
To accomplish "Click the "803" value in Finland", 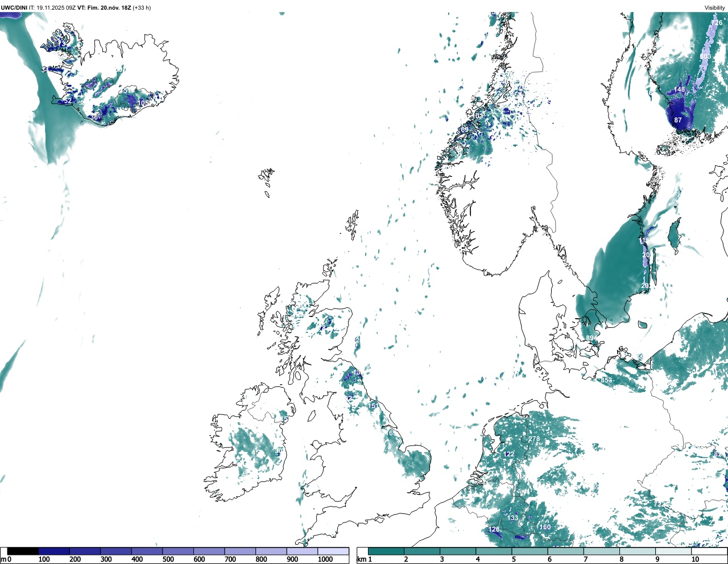I will pyautogui.click(x=705, y=56).
